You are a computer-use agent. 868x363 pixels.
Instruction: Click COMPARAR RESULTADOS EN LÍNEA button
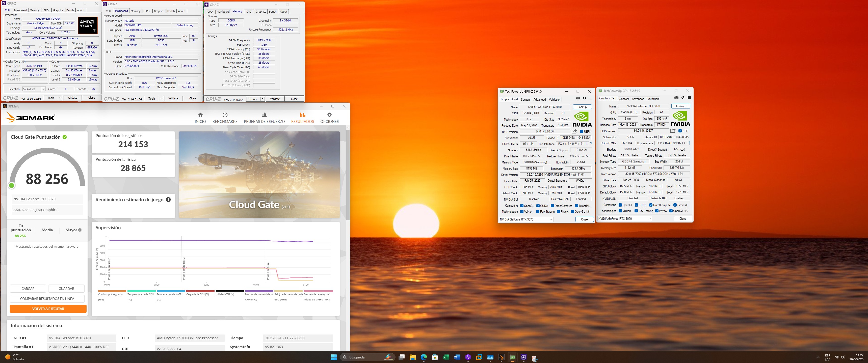coord(47,299)
